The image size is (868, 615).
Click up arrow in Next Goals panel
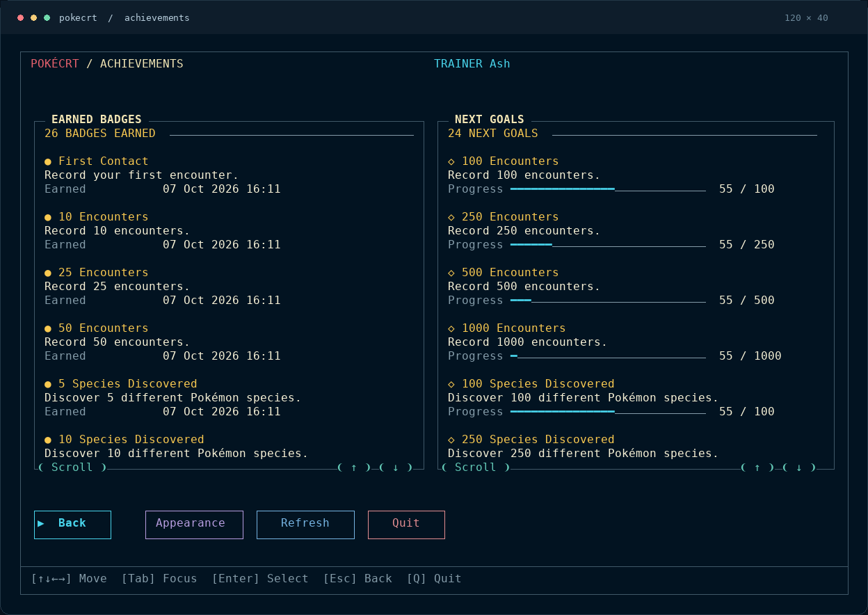point(757,468)
